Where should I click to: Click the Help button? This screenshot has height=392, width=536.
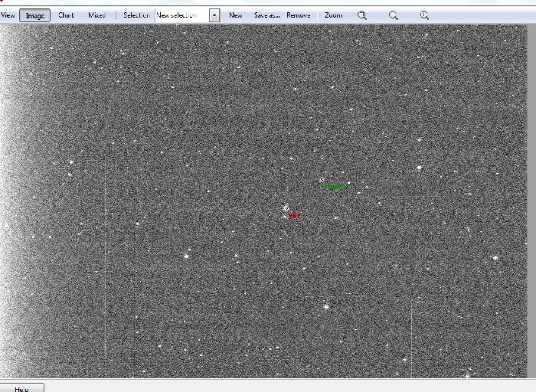[21, 389]
